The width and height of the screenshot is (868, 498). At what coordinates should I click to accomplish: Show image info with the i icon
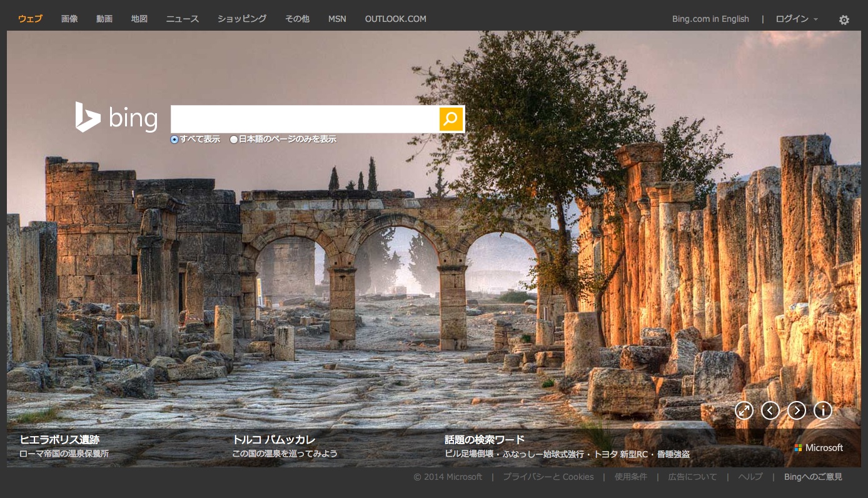point(822,410)
